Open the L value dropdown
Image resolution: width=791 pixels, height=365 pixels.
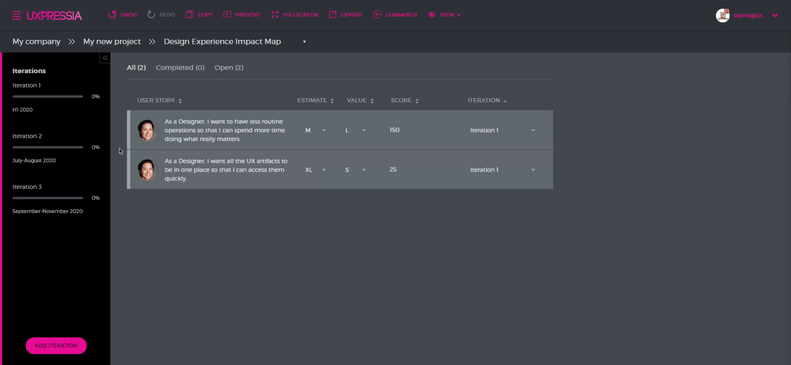pyautogui.click(x=356, y=130)
